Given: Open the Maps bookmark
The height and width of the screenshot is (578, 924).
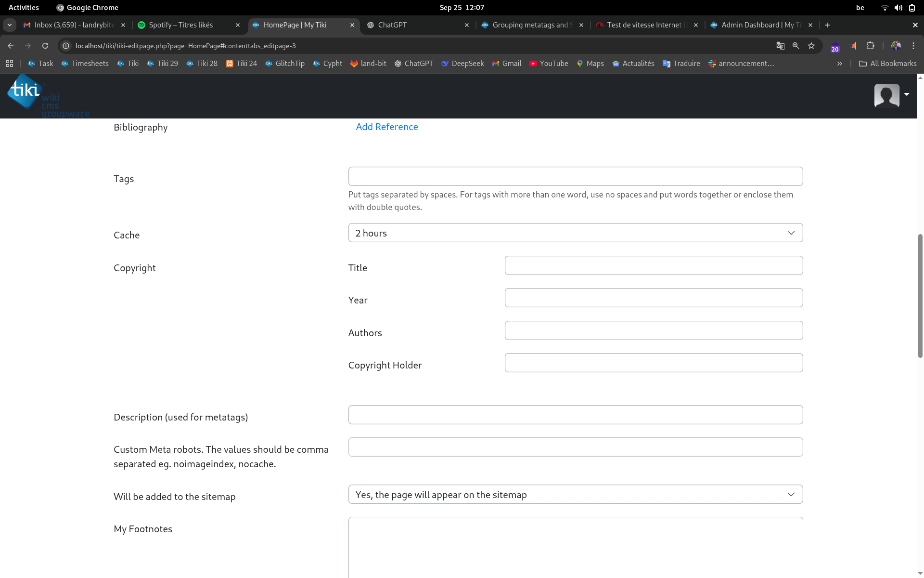Looking at the screenshot, I should point(590,64).
